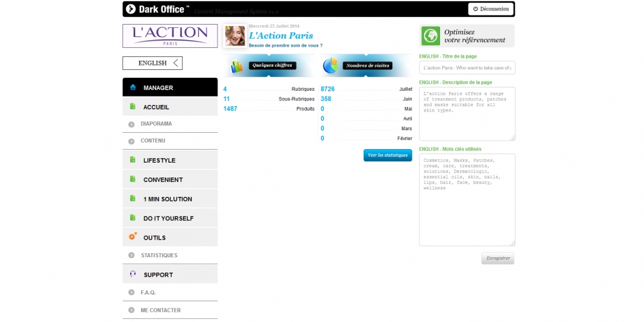Click the Optimisez votre référencement banner
The image size is (644, 322).
pos(467,36)
